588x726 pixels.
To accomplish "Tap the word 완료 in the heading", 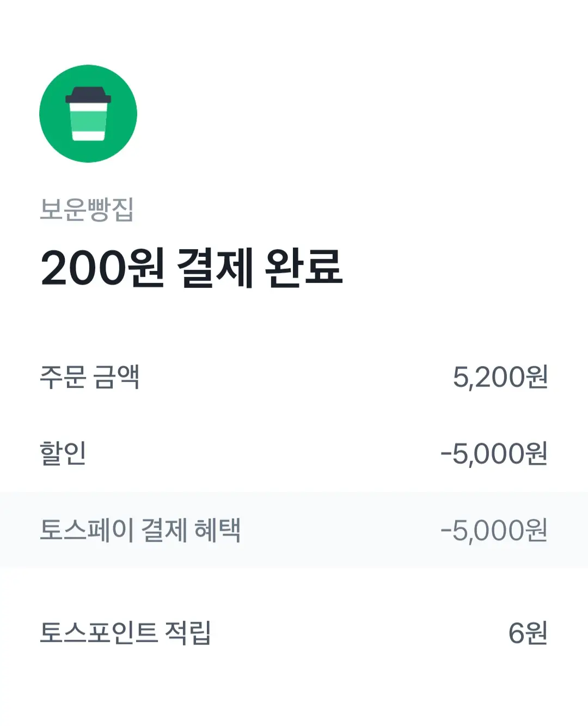I will [304, 268].
